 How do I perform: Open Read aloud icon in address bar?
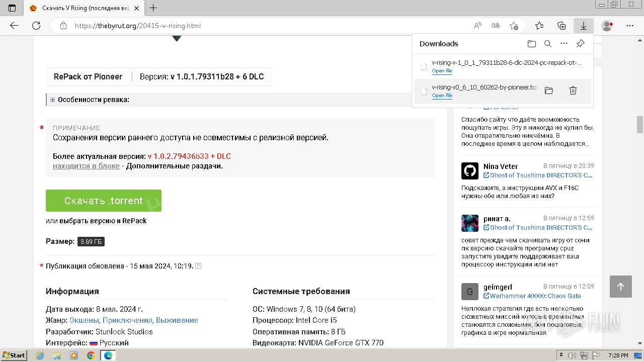coord(477,26)
